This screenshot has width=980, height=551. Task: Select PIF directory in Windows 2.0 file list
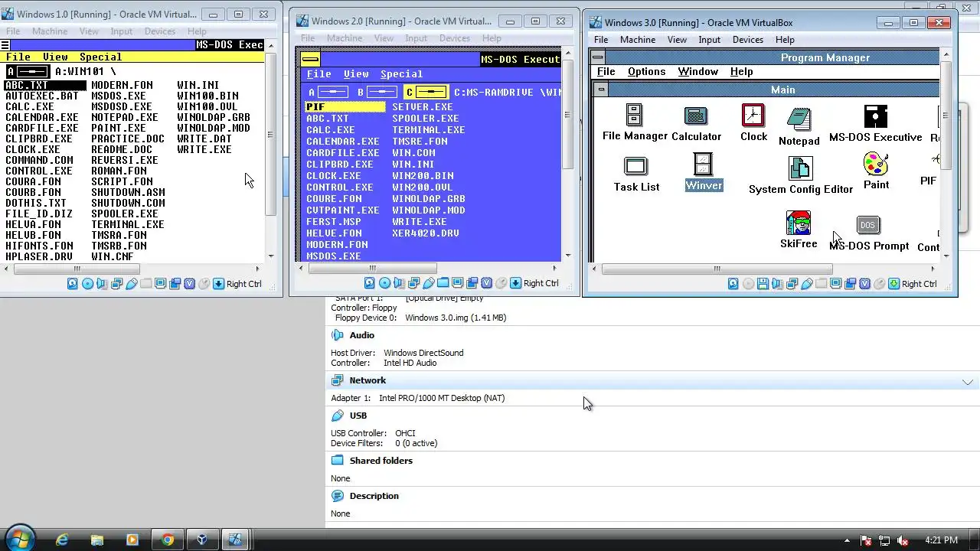click(x=345, y=107)
